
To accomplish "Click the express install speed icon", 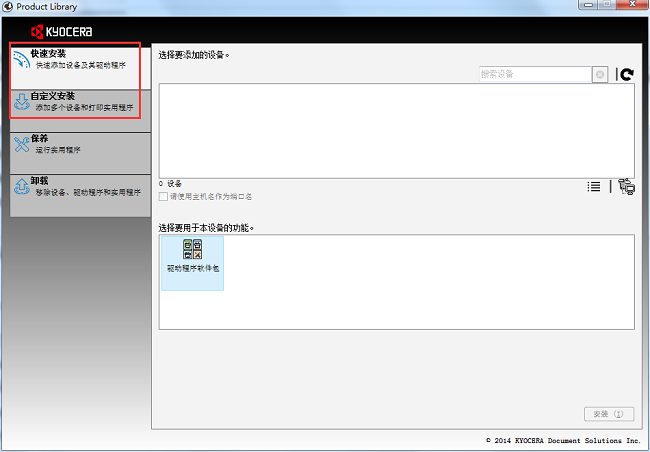I will 21,59.
